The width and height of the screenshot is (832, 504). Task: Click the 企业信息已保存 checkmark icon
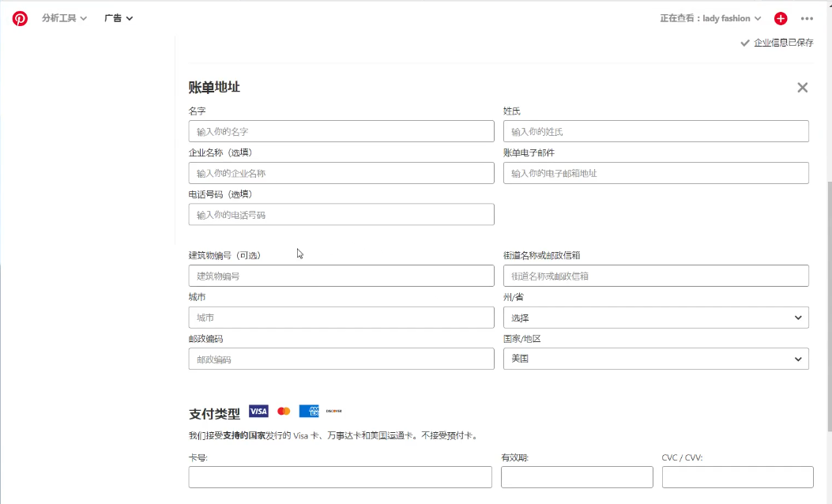(x=745, y=43)
